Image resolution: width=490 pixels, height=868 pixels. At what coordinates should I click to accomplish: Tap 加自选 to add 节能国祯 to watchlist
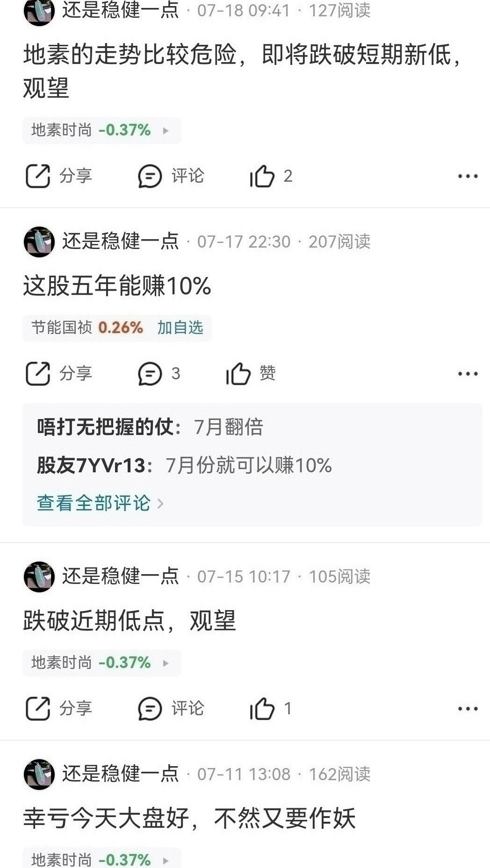pyautogui.click(x=180, y=327)
